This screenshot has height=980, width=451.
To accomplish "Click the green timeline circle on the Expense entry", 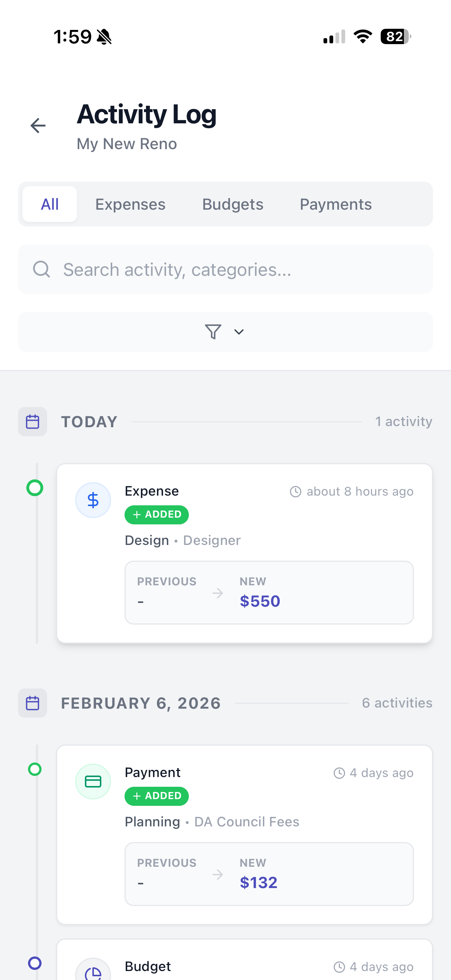I will tap(34, 488).
